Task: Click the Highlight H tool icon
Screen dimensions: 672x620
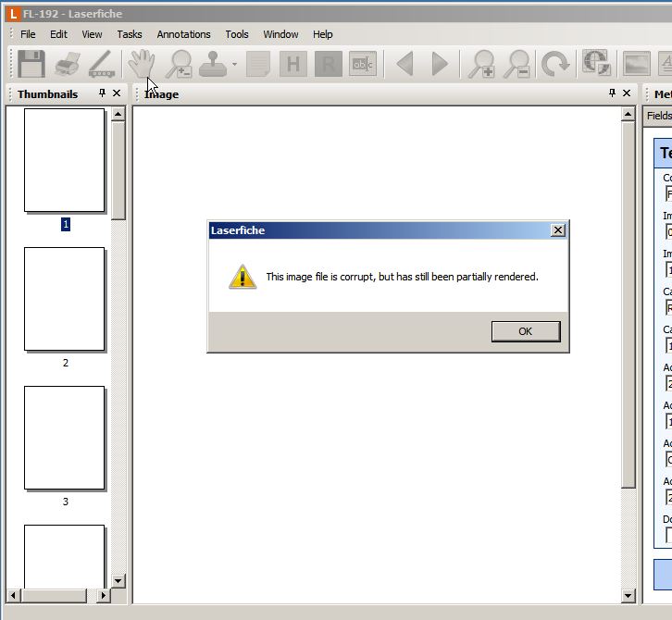Action: tap(293, 64)
